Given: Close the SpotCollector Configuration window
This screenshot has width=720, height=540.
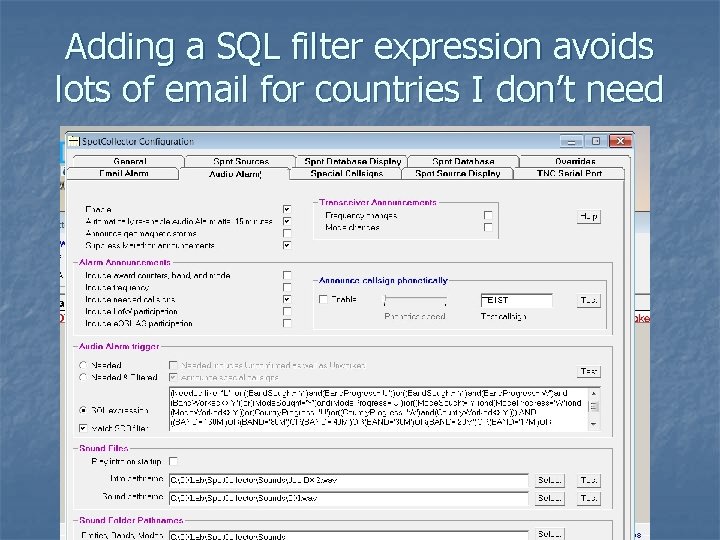Looking at the screenshot, I should pyautogui.click(x=620, y=141).
